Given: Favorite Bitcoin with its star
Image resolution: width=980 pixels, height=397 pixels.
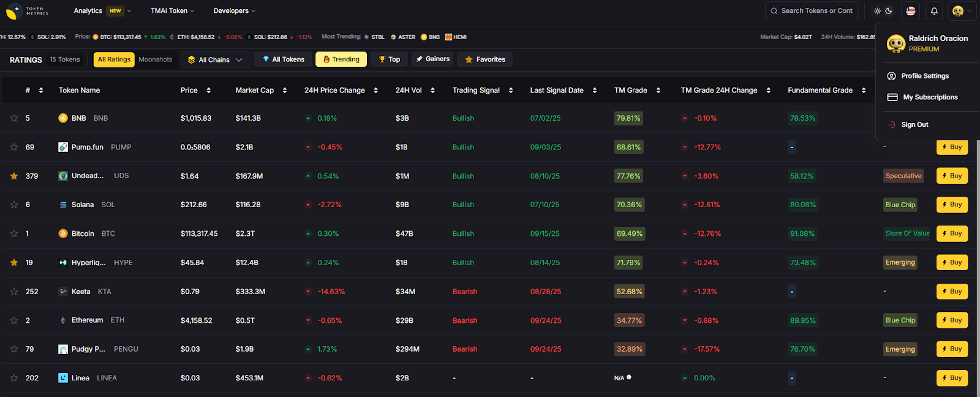Looking at the screenshot, I should [x=14, y=233].
